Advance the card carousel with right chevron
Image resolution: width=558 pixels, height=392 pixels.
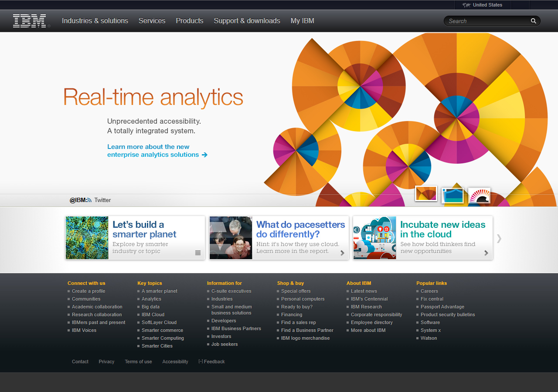pos(499,238)
